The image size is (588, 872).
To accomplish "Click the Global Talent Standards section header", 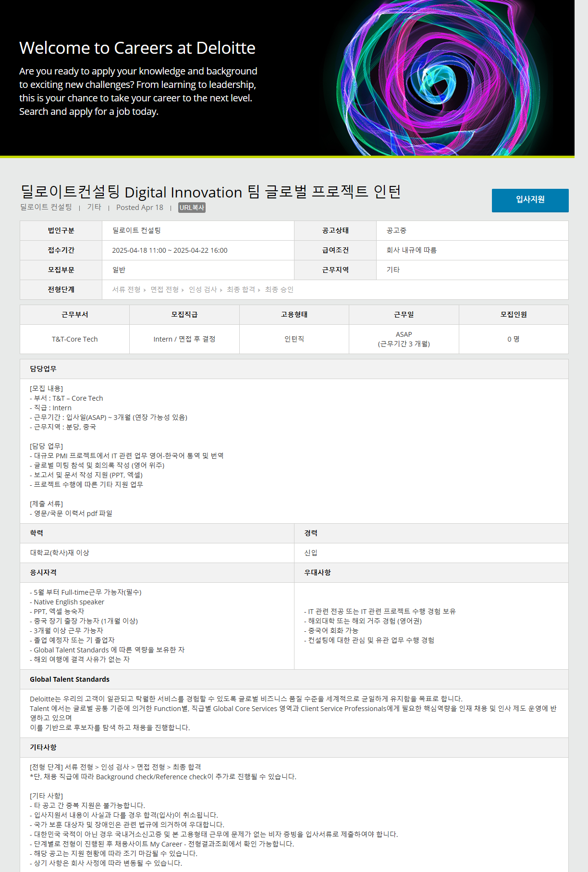I will [294, 679].
